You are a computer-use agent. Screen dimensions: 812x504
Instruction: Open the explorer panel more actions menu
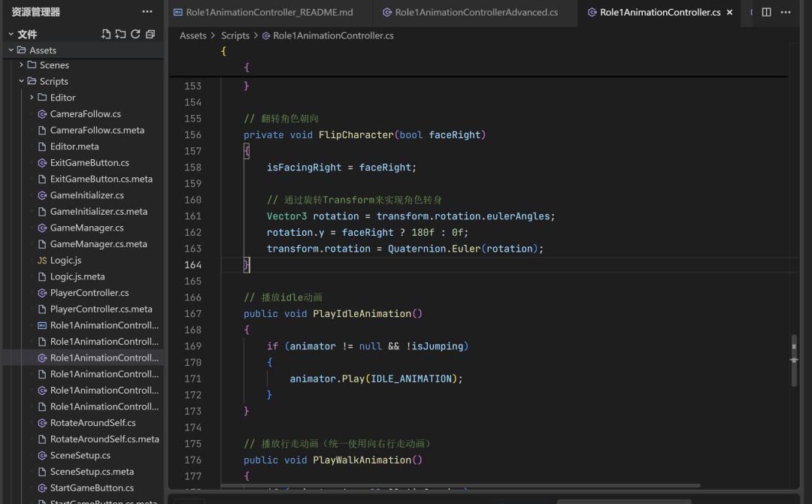[147, 12]
